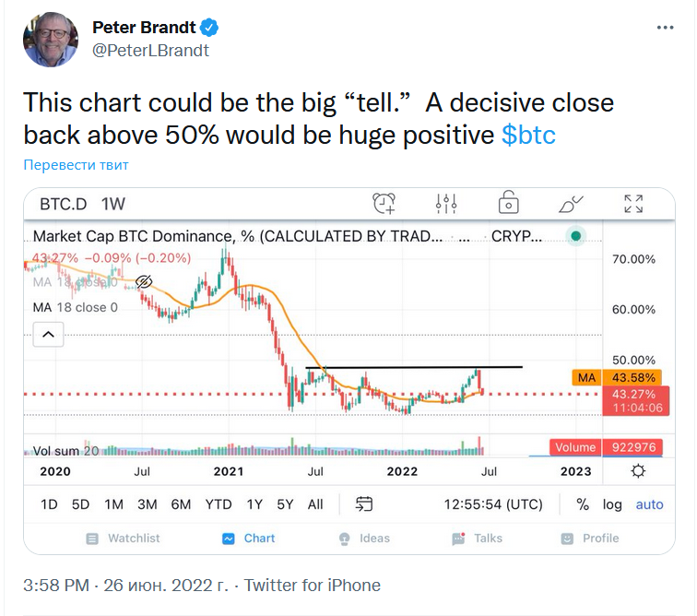Toggle hidden MA indicator eye icon
The height and width of the screenshot is (616, 697).
pos(143,281)
